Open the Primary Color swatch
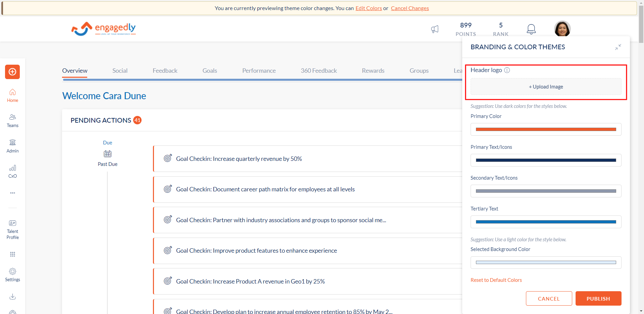 546,129
